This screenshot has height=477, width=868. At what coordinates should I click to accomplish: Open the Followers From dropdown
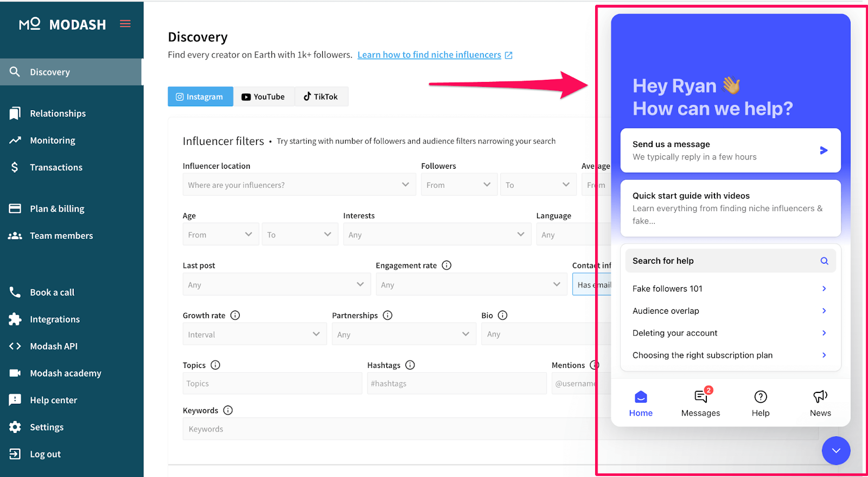click(458, 185)
